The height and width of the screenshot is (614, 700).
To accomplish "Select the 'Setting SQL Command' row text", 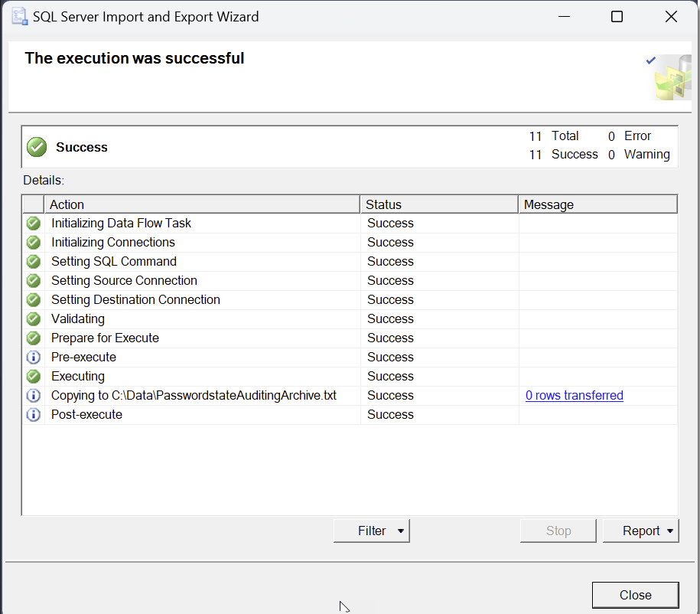I will (x=114, y=261).
